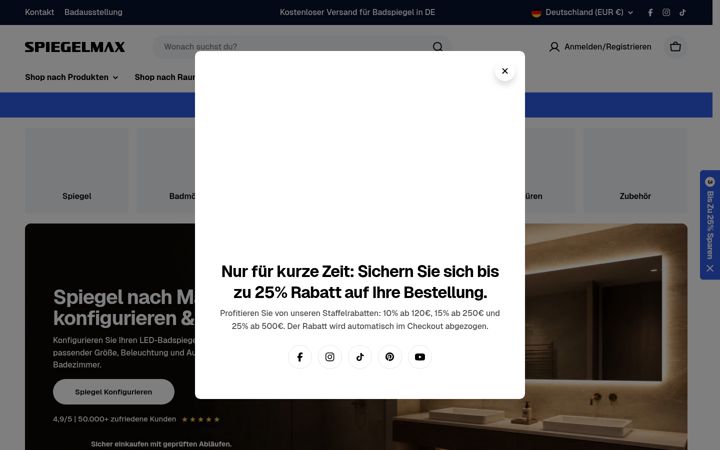
Task: Click the search magnifier icon
Action: pos(438,47)
